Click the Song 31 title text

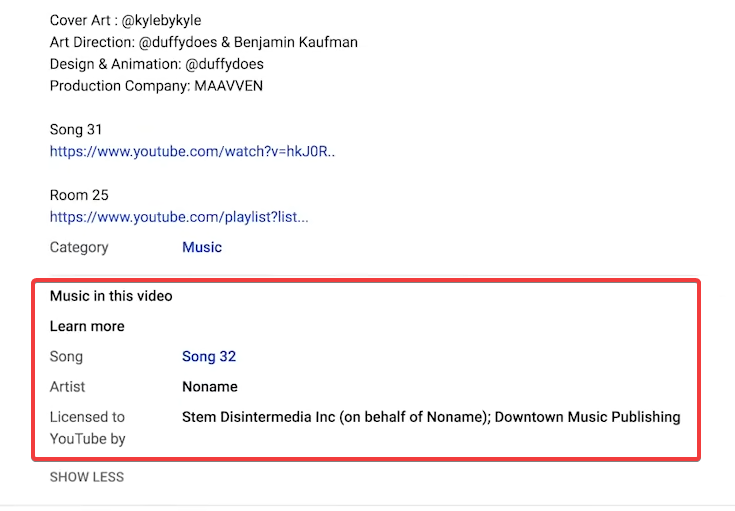(x=76, y=130)
